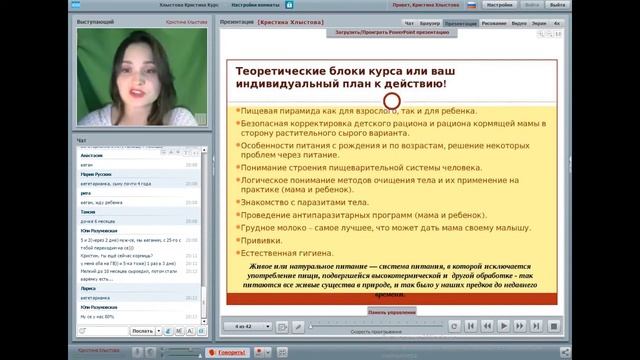Click zoom-out icon at presentation top right
The width and height of the screenshot is (640, 360).
(549, 35)
